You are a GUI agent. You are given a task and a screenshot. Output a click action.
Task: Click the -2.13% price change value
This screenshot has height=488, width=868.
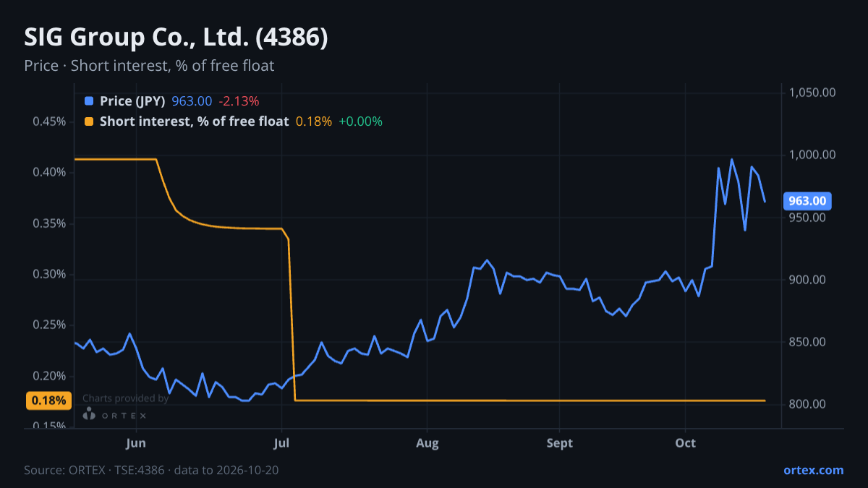(x=239, y=101)
